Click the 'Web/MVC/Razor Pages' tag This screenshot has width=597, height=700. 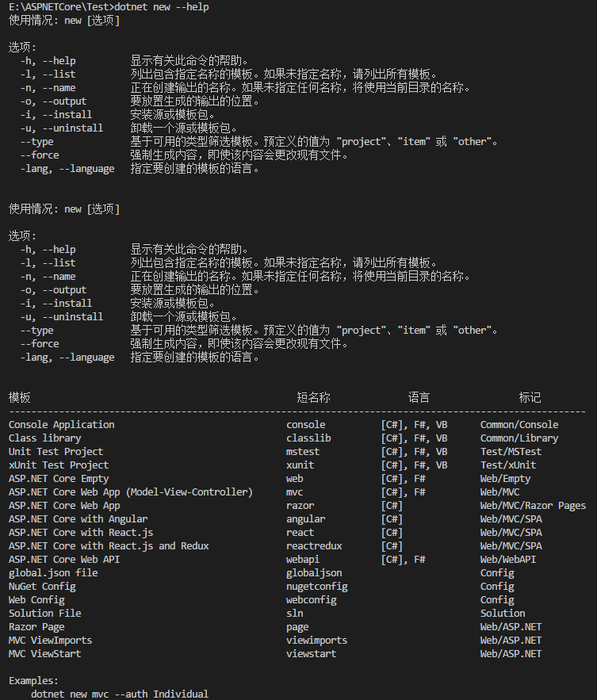[533, 505]
